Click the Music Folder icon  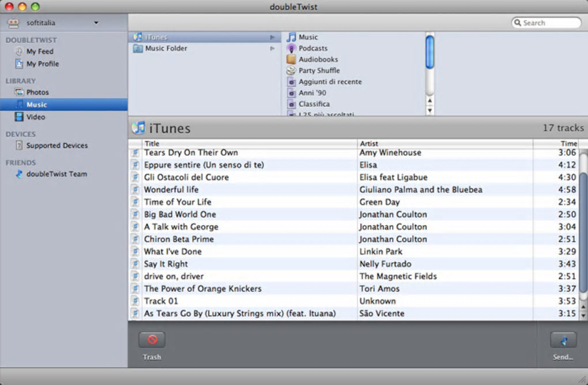point(138,48)
